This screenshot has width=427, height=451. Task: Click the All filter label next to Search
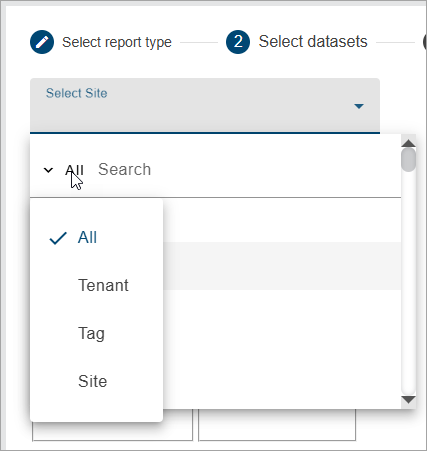pyautogui.click(x=74, y=170)
